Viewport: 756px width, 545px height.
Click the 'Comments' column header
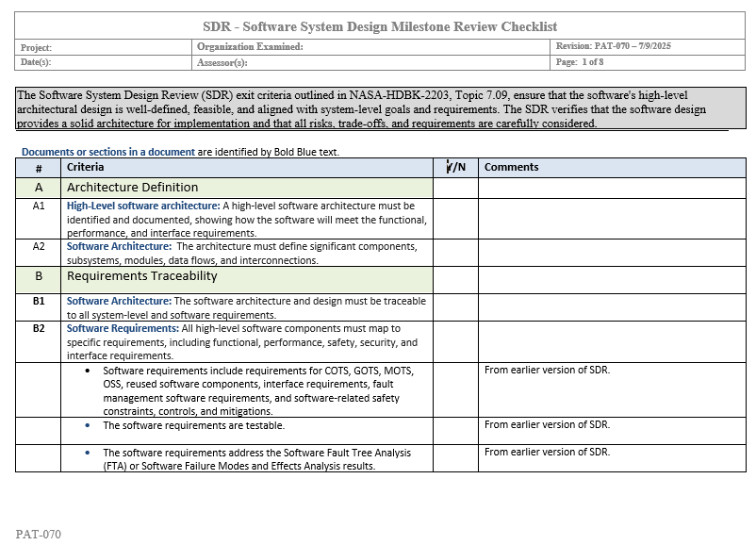click(511, 167)
